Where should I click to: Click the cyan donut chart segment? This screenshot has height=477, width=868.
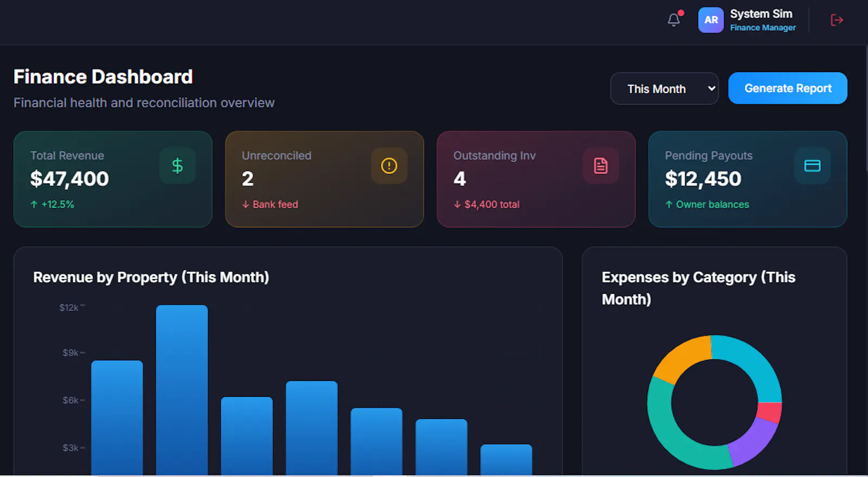754,364
